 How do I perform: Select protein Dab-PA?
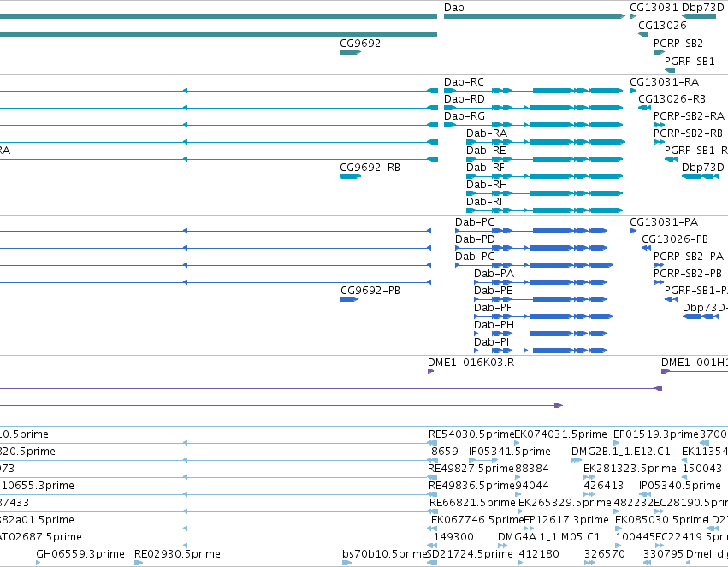coord(541,282)
